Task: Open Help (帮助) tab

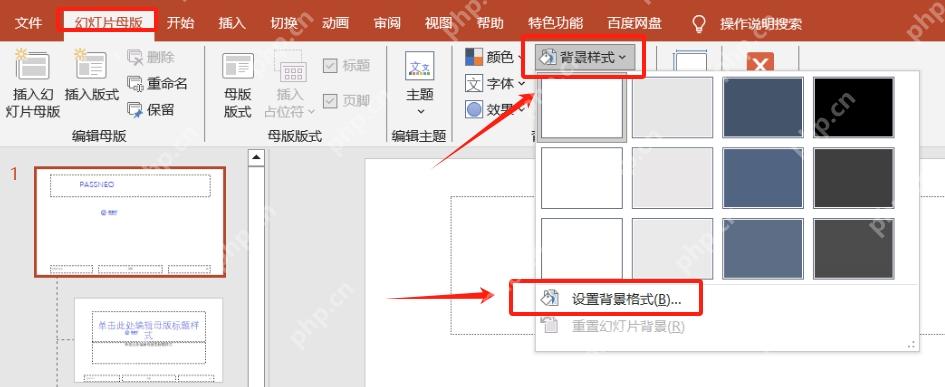Action: tap(490, 23)
